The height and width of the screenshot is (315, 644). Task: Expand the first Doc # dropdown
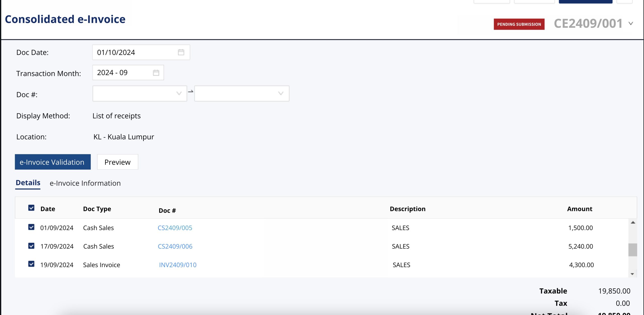178,93
